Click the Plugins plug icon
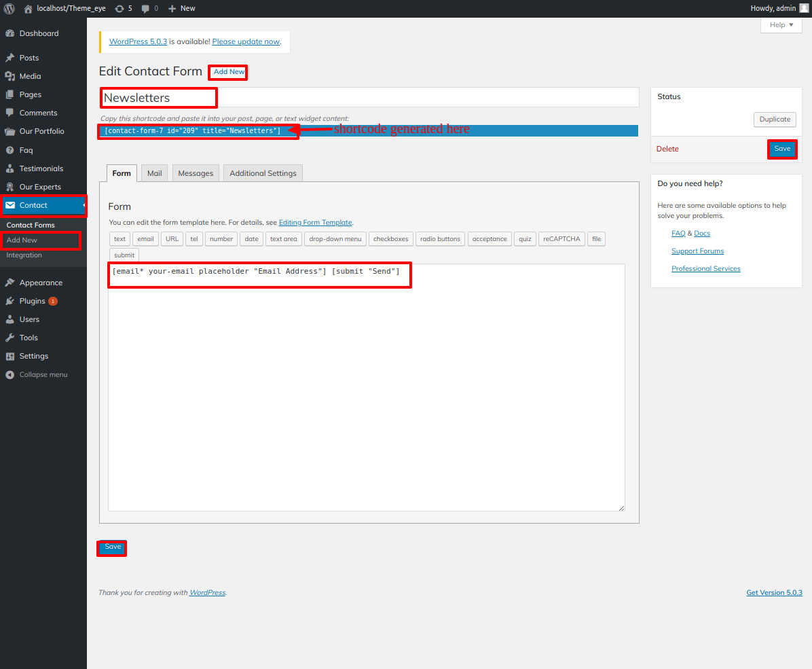Image resolution: width=812 pixels, height=669 pixels. (x=10, y=301)
